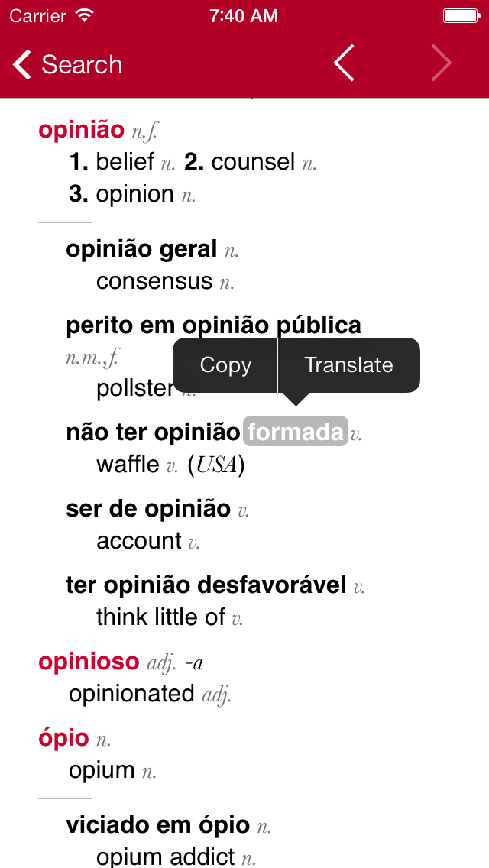Open the ópio headword entry
The height and width of the screenshot is (868, 489).
[x=63, y=738]
